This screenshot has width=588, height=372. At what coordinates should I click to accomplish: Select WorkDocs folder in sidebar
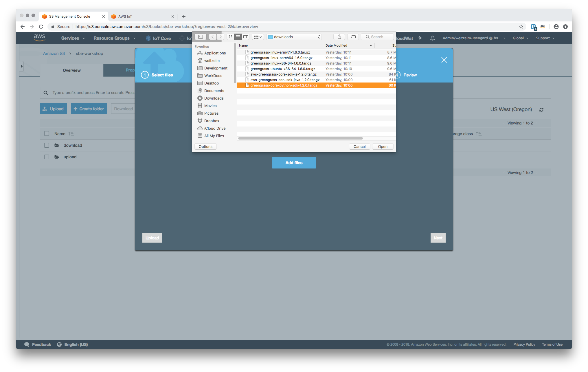point(213,76)
